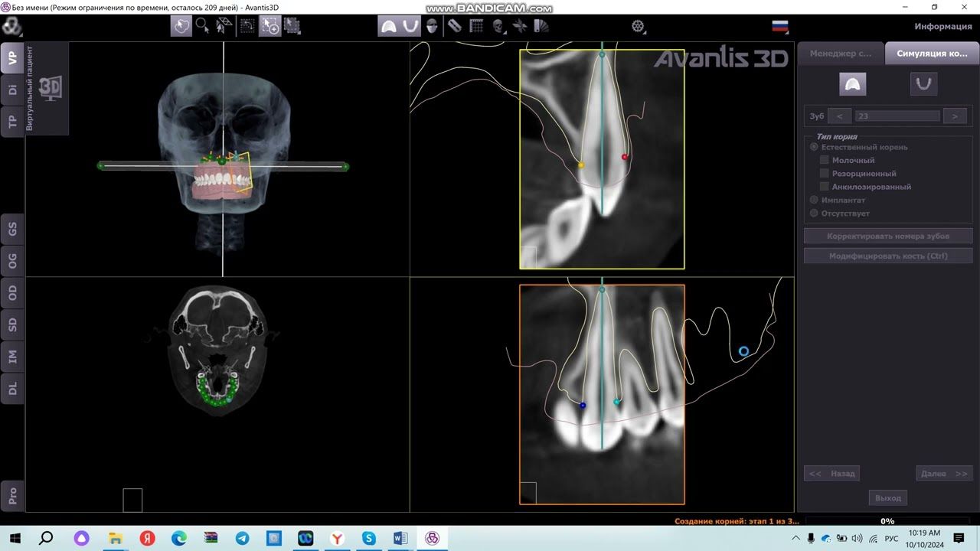Click the patient face mask icon
This screenshot has width=980, height=551.
point(432,26)
